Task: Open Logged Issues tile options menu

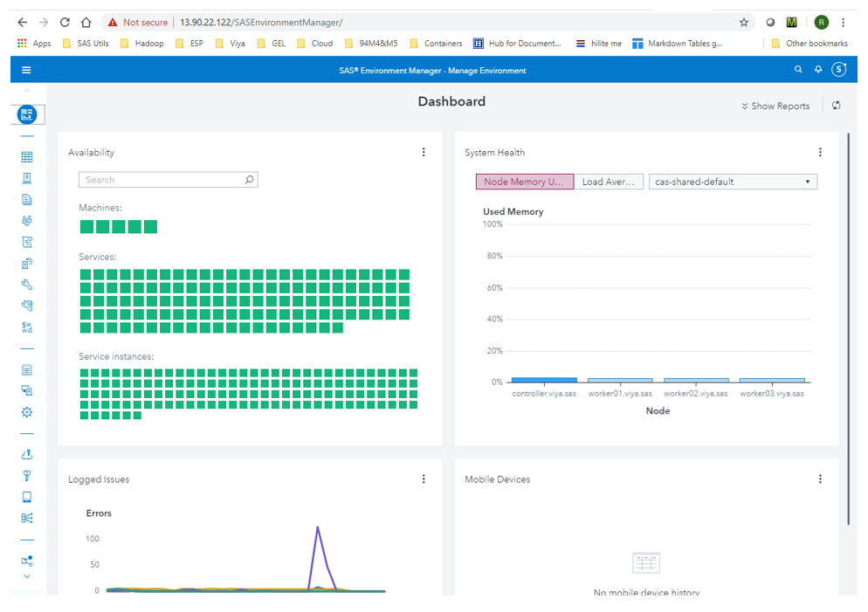Action: pyautogui.click(x=424, y=478)
